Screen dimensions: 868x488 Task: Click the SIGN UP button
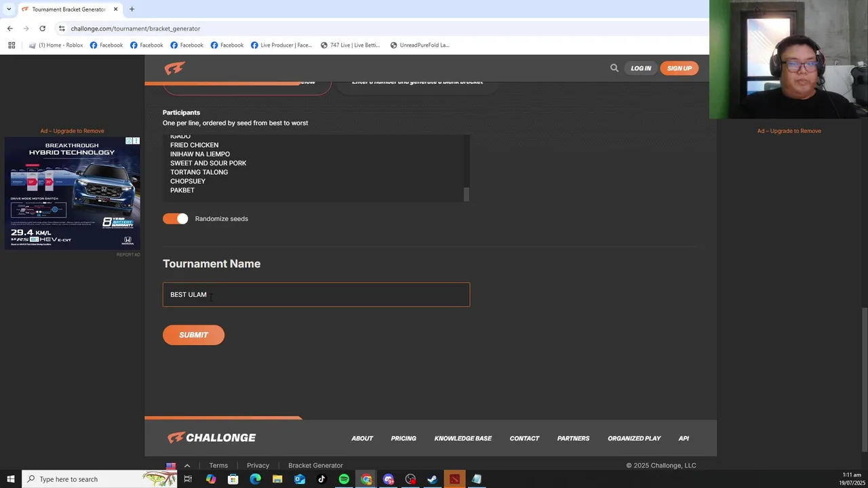coord(679,68)
